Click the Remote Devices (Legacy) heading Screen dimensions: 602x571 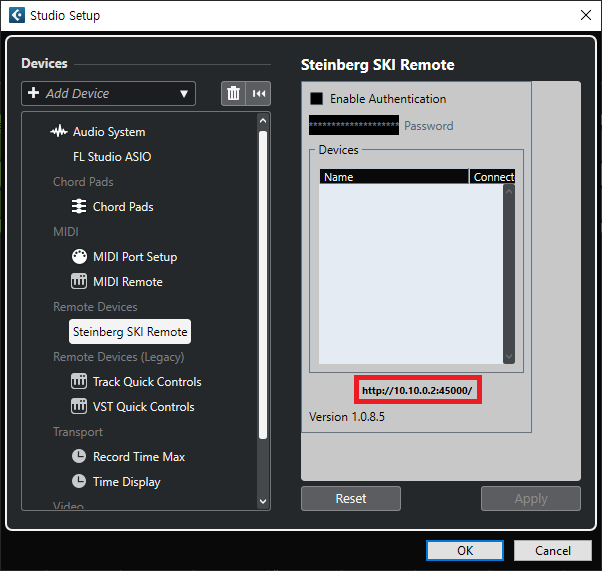(x=119, y=357)
